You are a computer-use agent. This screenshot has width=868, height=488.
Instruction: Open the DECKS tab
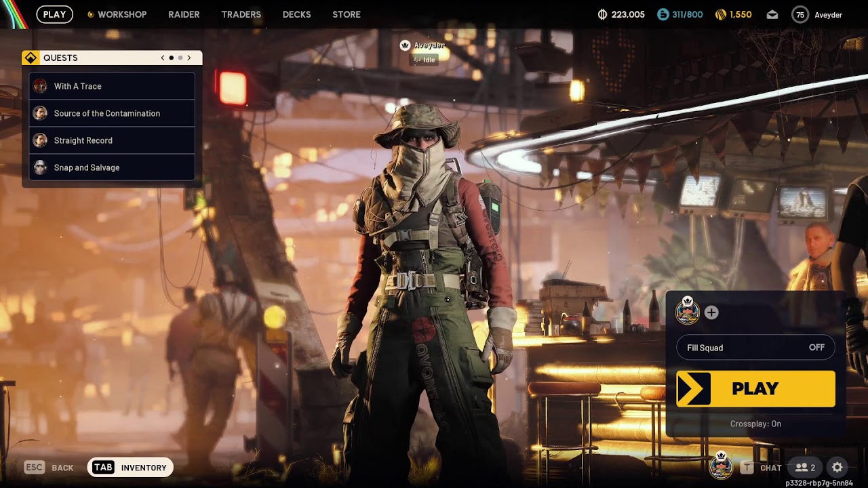[296, 14]
